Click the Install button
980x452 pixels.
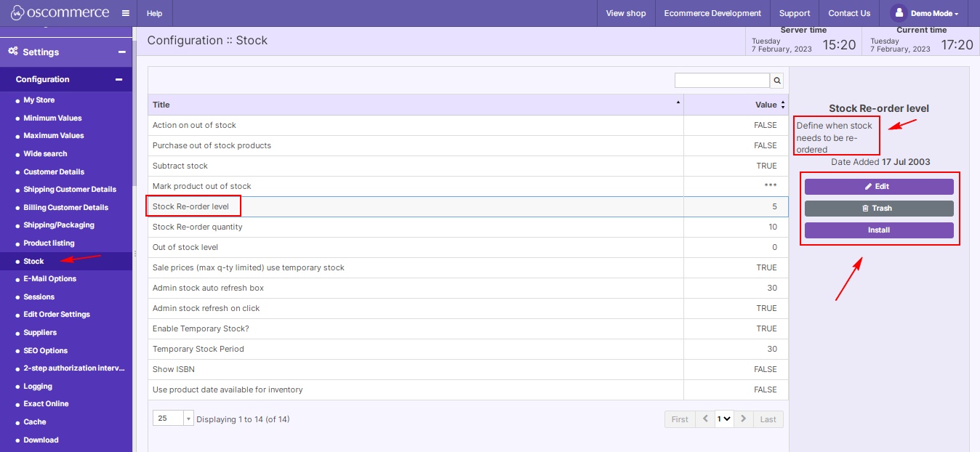tap(879, 230)
